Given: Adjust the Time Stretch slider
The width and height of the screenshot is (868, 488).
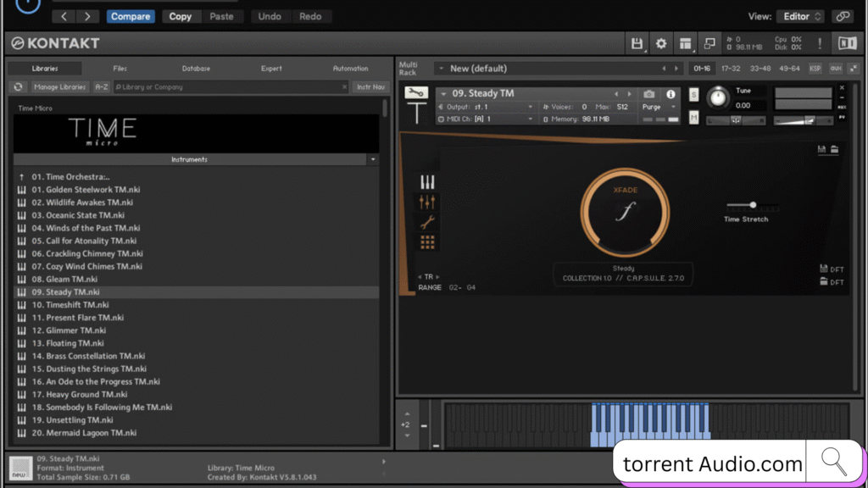Looking at the screenshot, I should click(753, 205).
